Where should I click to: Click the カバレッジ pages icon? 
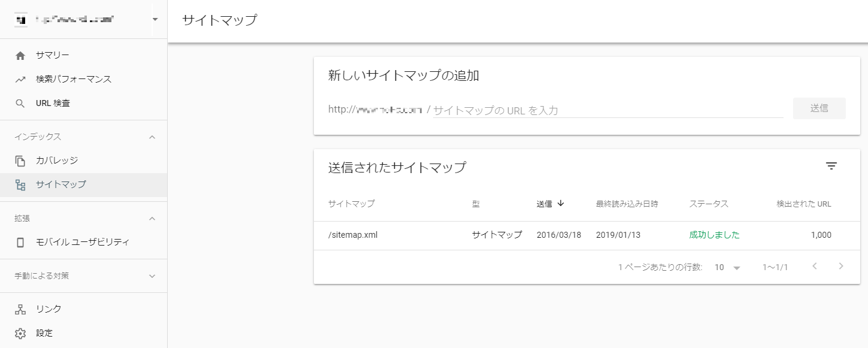click(20, 161)
